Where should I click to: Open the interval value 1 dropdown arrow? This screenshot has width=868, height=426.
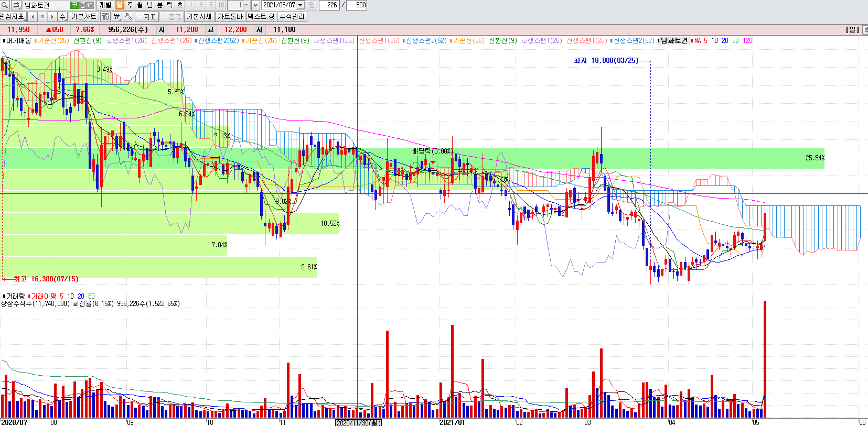tap(246, 5)
